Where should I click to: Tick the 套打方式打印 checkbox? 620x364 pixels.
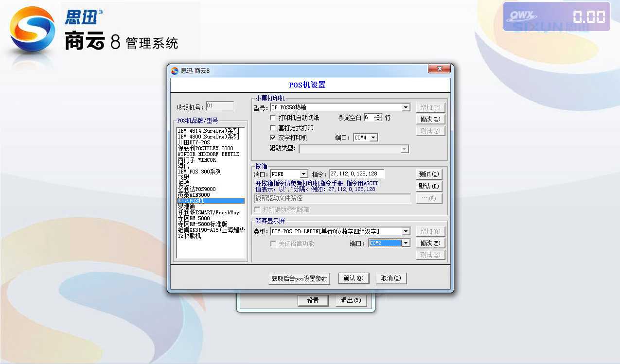coord(273,128)
